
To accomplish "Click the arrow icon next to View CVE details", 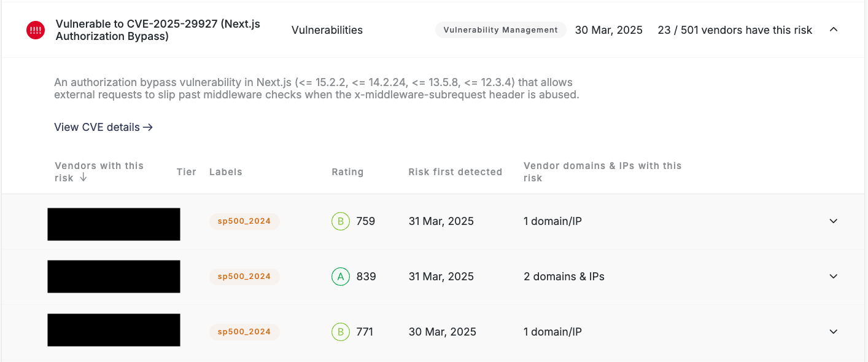I will pyautogui.click(x=148, y=127).
